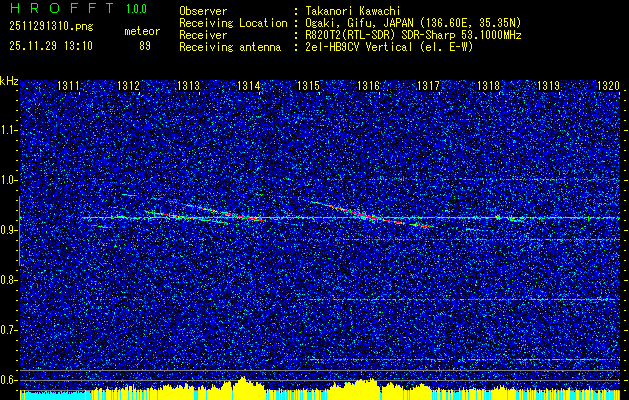Click location Ogaki, Gifu, JAPAN text
Viewport: 629px width, 400px height.
413,23
